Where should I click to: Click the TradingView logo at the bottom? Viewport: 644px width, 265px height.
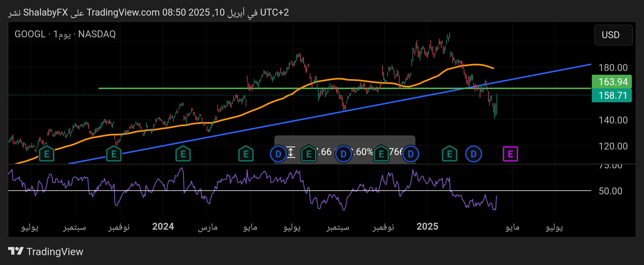[x=16, y=251]
